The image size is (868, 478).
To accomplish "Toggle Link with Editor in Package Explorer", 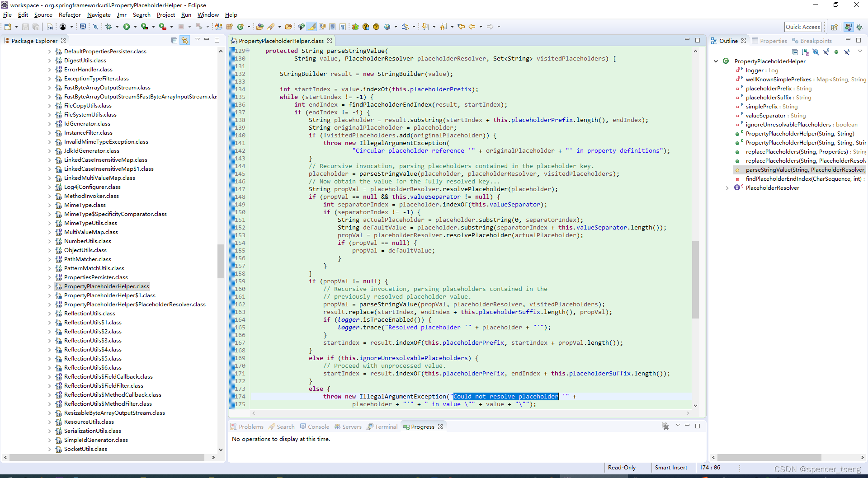I will 185,40.
